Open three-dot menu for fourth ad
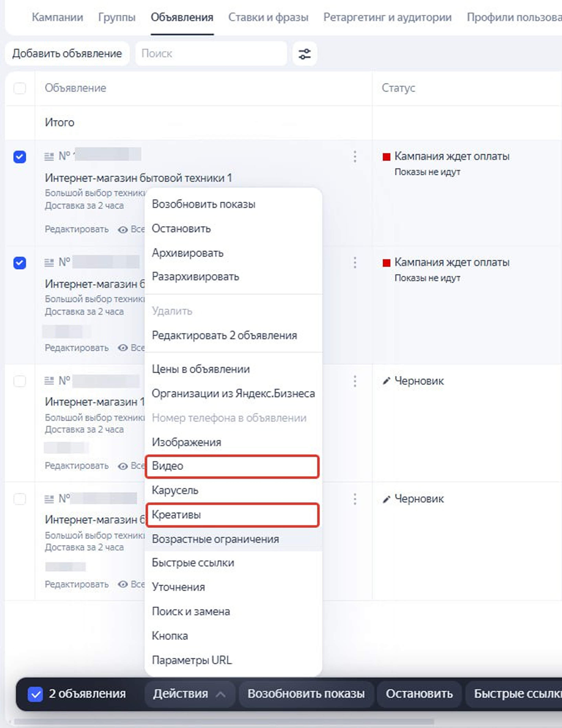 coord(355,499)
